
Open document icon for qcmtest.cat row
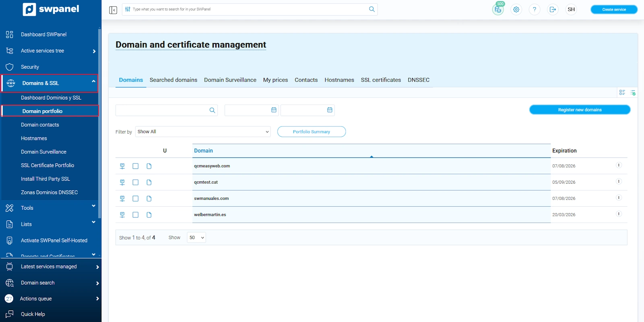point(149,183)
